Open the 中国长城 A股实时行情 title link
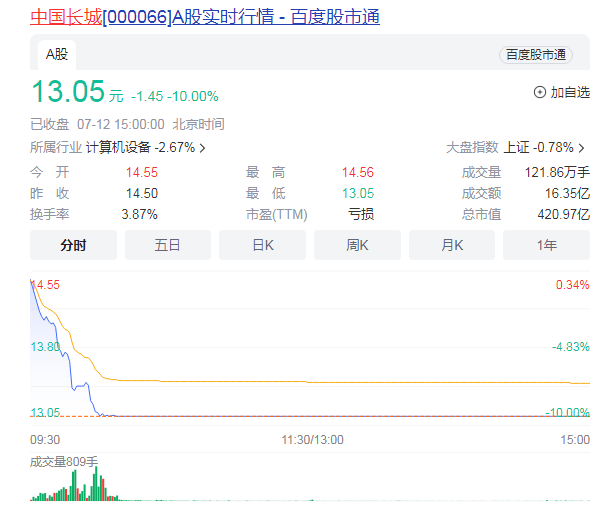This screenshot has height=512, width=604. coord(204,18)
